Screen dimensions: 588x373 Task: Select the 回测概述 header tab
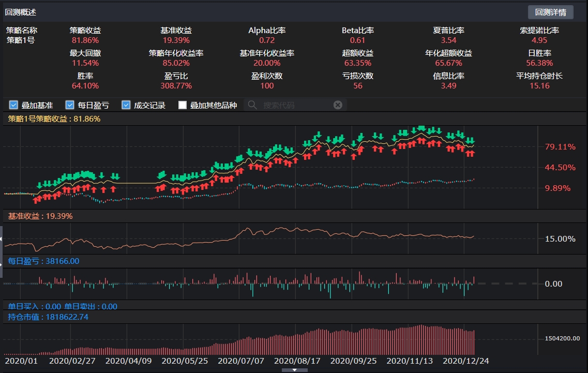pyautogui.click(x=20, y=11)
